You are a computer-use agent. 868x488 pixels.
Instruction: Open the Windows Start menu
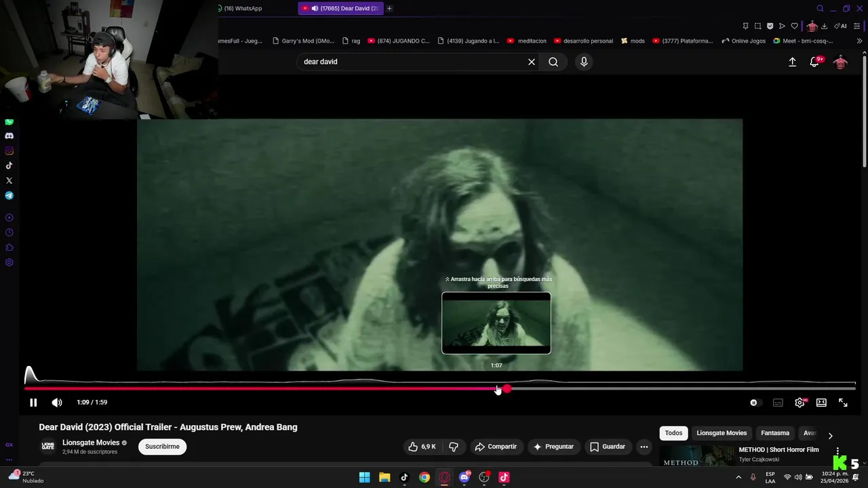[x=364, y=477]
